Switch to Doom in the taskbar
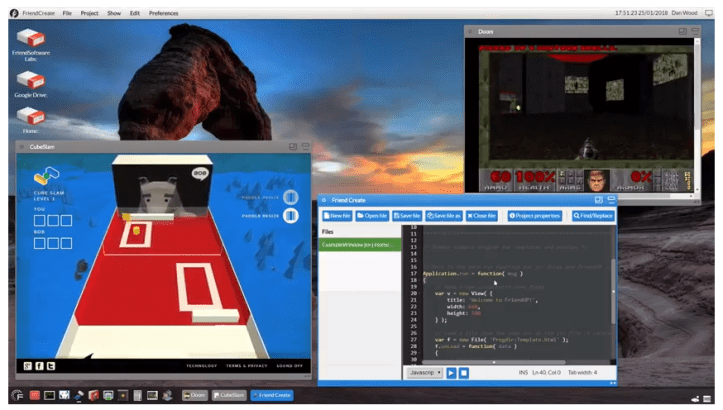The image size is (723, 410). coord(195,396)
